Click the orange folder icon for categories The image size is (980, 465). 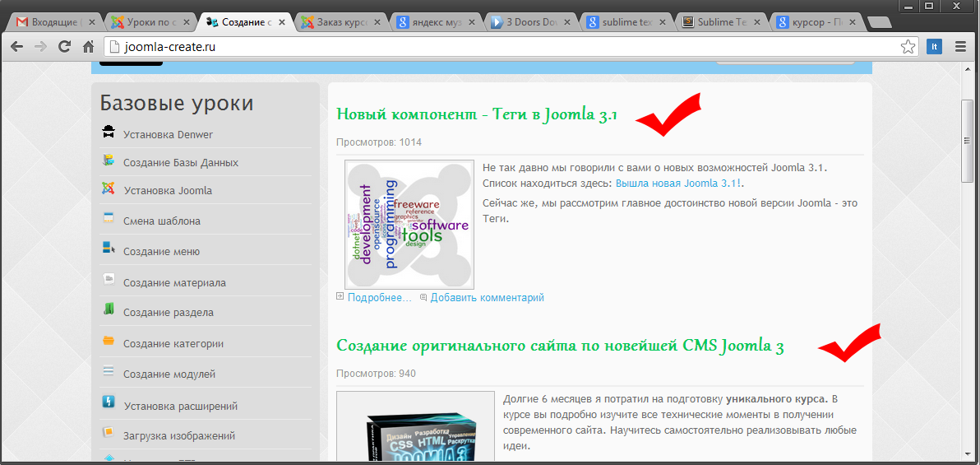pyautogui.click(x=109, y=342)
